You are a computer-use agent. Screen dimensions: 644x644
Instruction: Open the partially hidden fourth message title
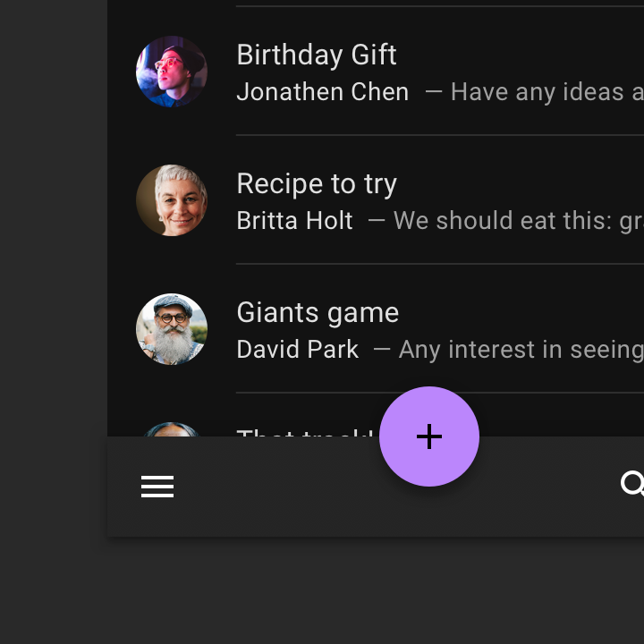point(306,433)
